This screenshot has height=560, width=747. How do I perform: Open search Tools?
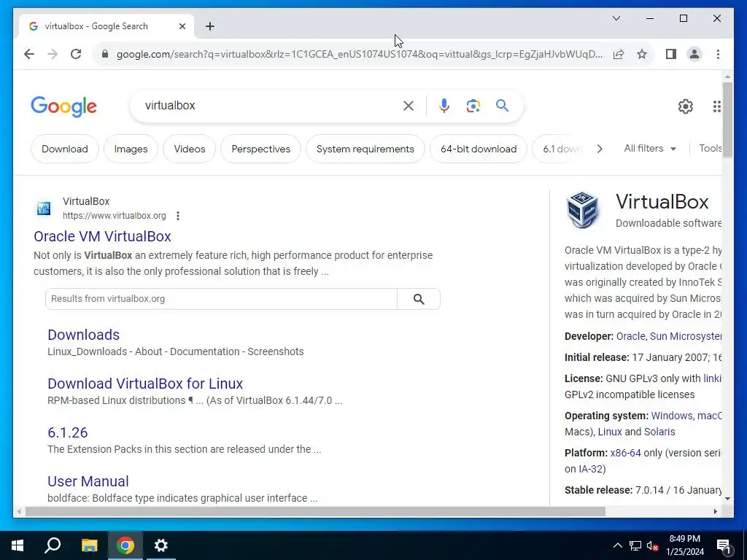pyautogui.click(x=711, y=149)
